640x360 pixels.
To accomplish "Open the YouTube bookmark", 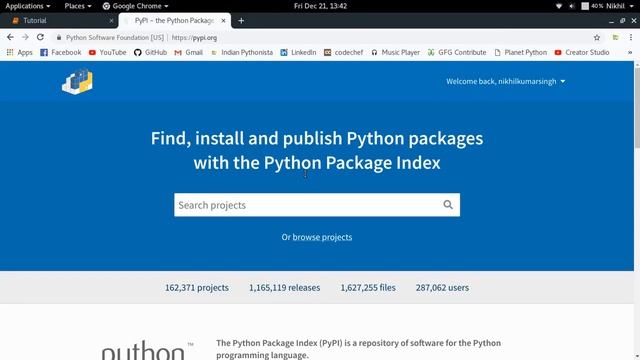I will click(x=108, y=52).
